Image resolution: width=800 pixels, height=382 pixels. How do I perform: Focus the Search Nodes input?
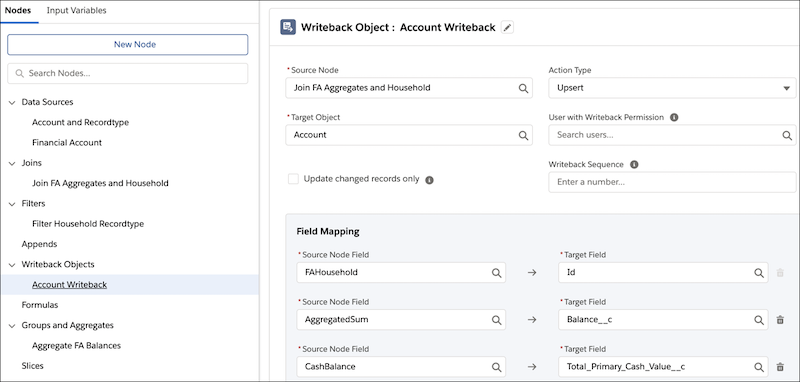(128, 73)
